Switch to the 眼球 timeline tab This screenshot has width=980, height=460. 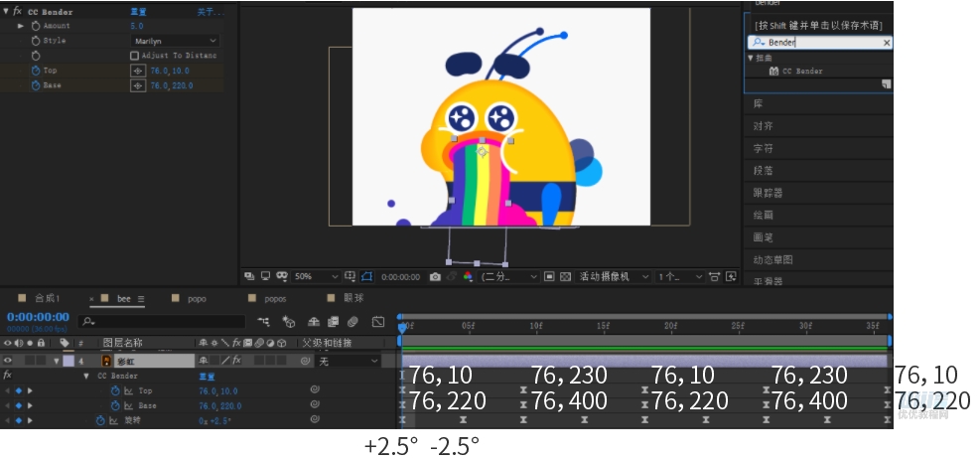point(353,299)
